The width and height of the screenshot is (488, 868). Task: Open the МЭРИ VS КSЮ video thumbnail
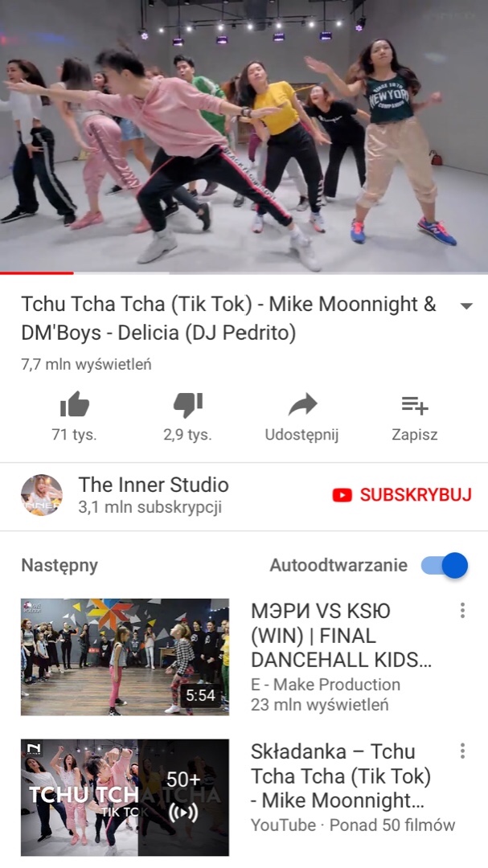[x=125, y=657]
